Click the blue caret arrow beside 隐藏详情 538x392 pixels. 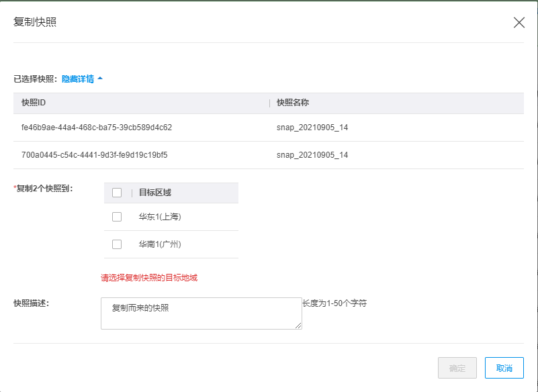(x=100, y=79)
